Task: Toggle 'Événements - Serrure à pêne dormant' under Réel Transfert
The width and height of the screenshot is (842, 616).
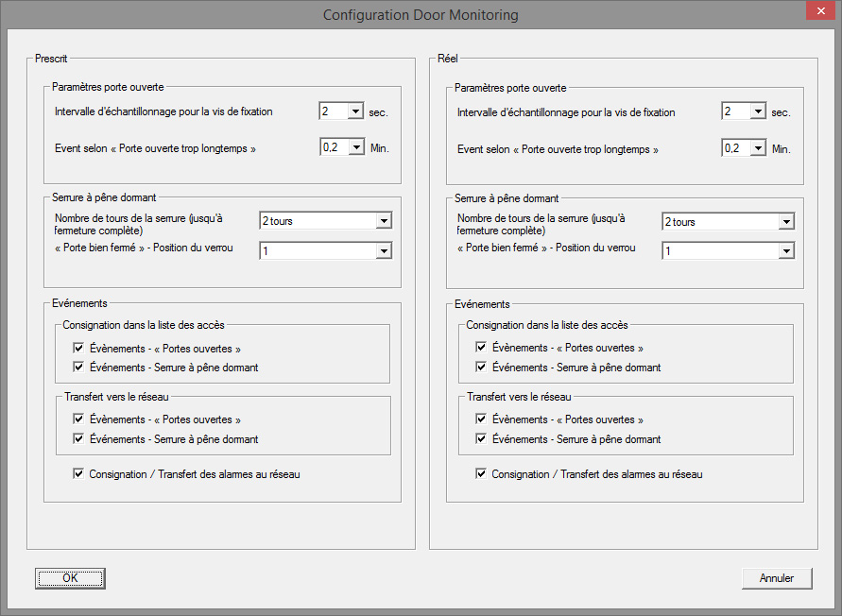Action: tap(481, 438)
